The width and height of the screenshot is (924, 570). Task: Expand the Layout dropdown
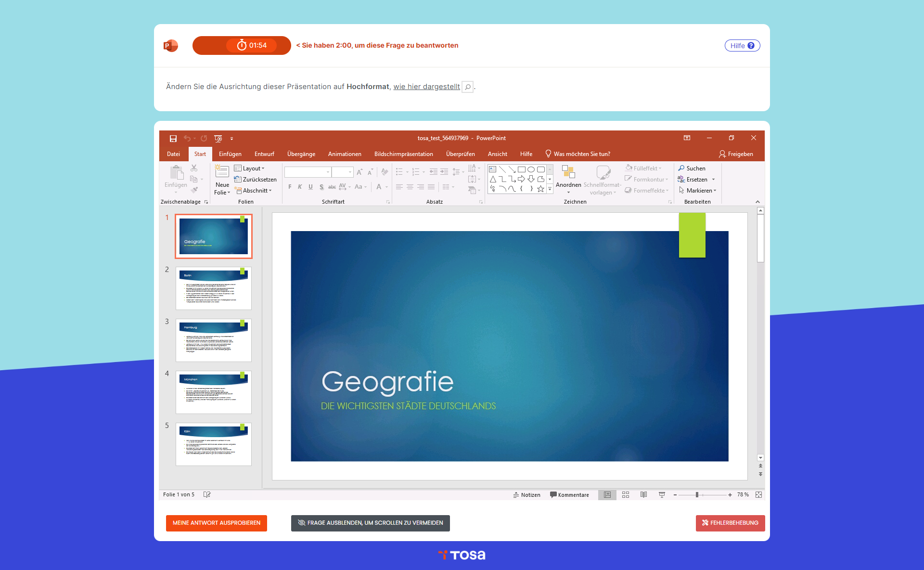[250, 168]
